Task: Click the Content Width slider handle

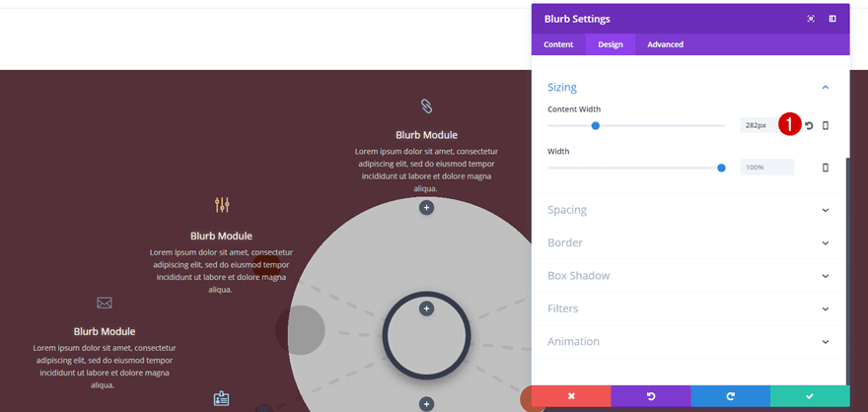Action: (x=596, y=125)
